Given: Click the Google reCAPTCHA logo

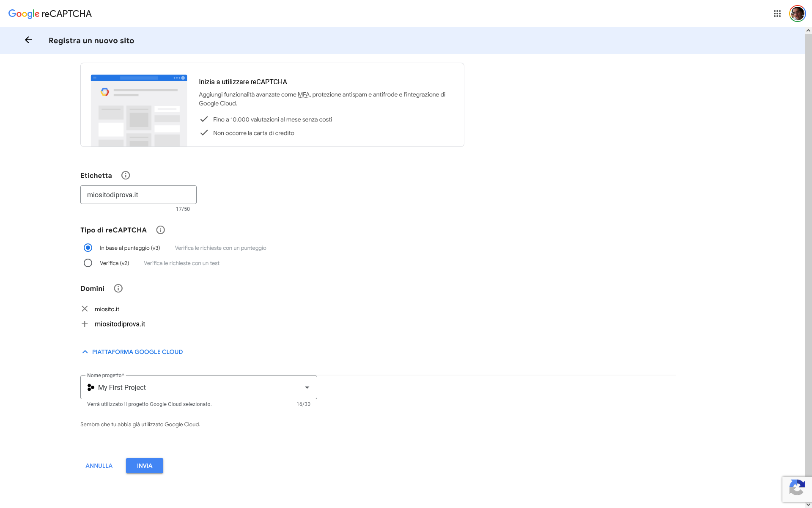Looking at the screenshot, I should (x=50, y=14).
